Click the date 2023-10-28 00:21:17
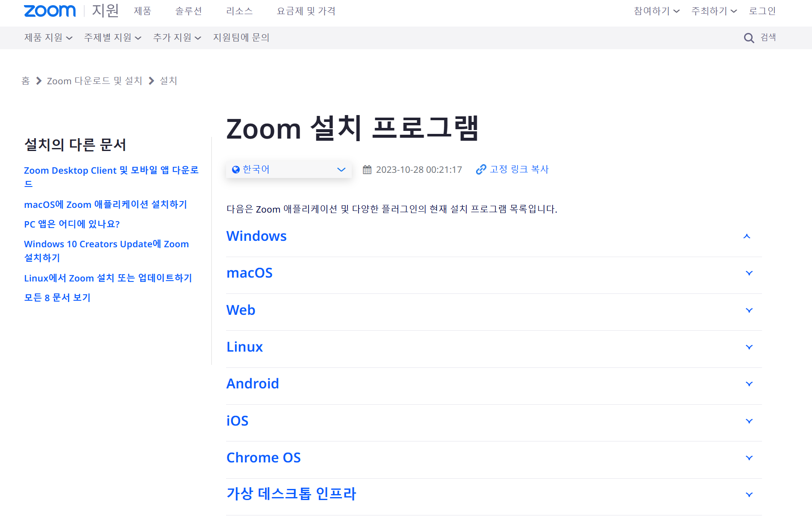Image resolution: width=812 pixels, height=527 pixels. pyautogui.click(x=419, y=170)
